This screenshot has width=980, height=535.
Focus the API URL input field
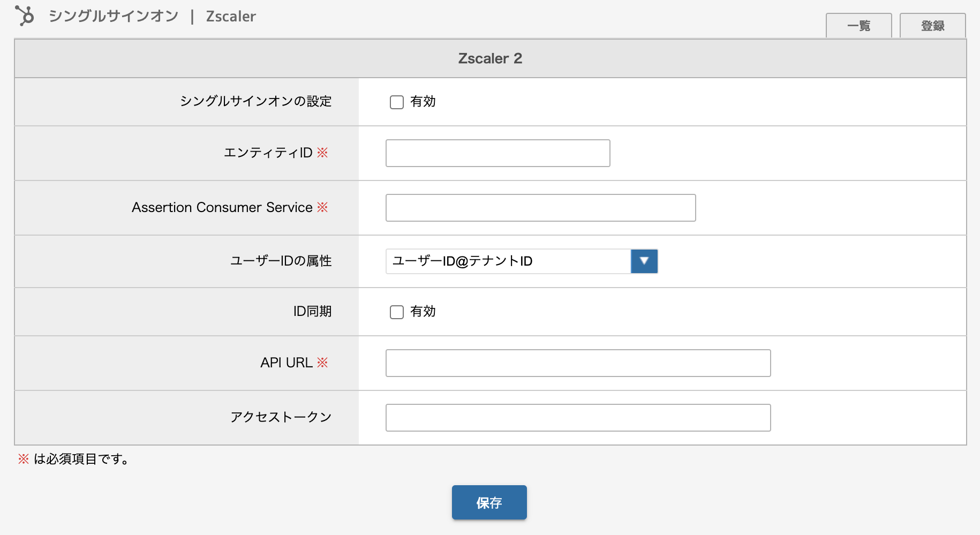578,363
